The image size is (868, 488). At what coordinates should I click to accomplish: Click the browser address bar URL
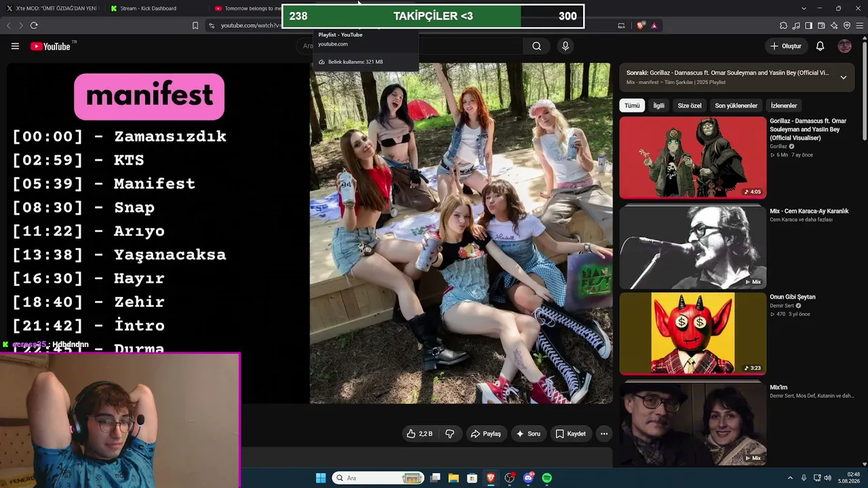coord(250,26)
